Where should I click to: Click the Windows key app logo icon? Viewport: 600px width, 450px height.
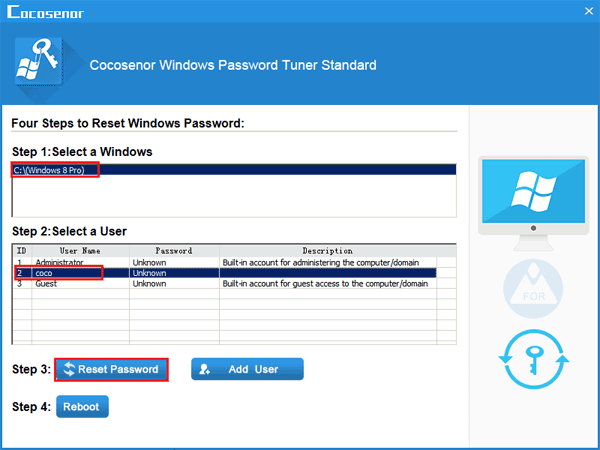pos(38,61)
